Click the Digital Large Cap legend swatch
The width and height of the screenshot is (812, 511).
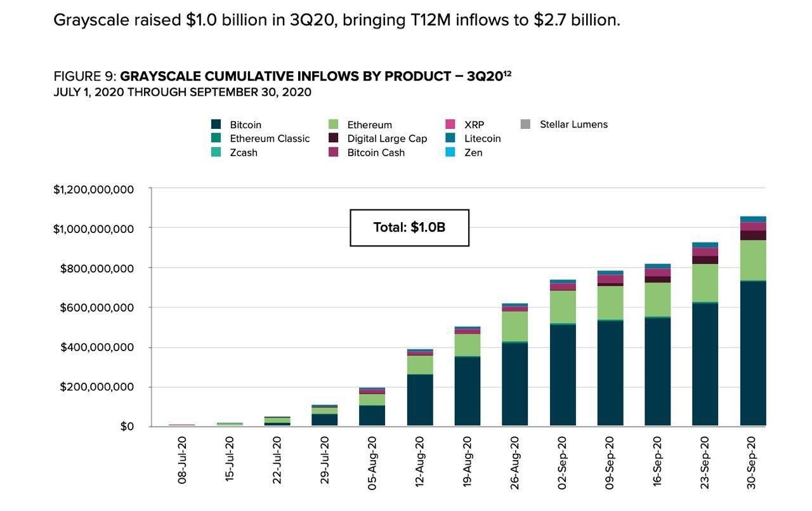point(333,138)
